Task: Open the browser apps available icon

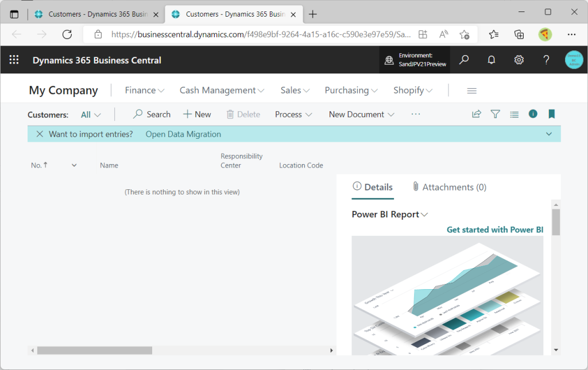Action: click(x=423, y=34)
